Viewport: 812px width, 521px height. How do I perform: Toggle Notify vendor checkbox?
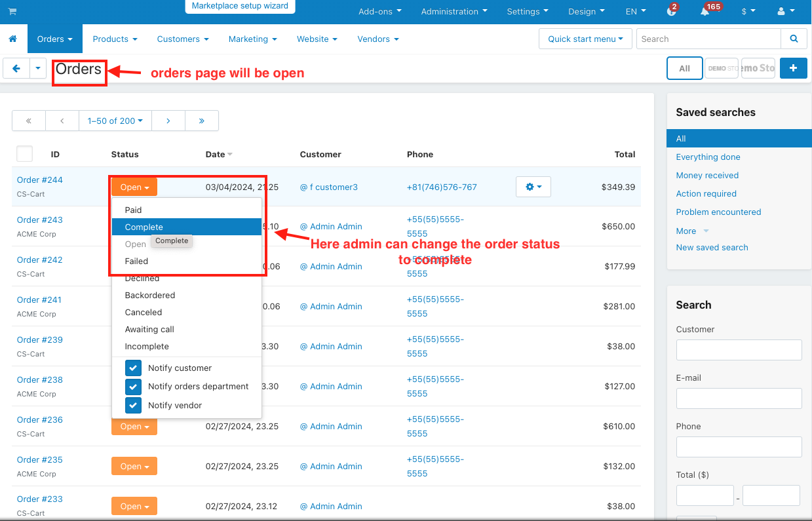[x=133, y=405]
